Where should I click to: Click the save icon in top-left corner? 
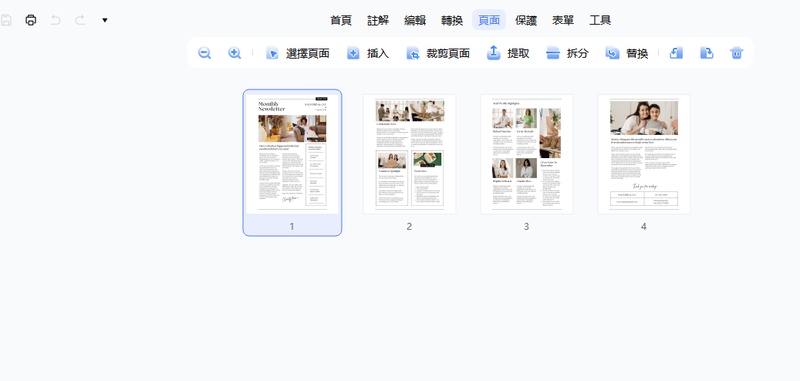tap(6, 20)
